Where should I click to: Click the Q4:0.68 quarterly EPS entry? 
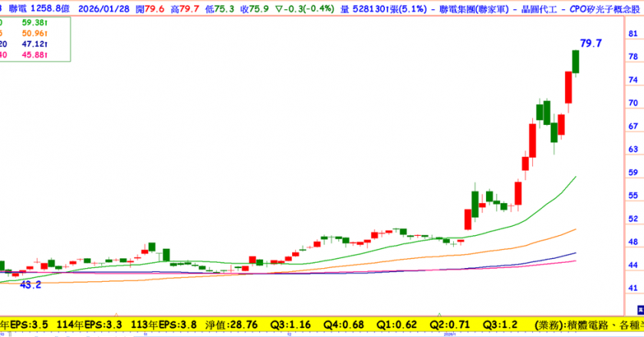point(343,325)
